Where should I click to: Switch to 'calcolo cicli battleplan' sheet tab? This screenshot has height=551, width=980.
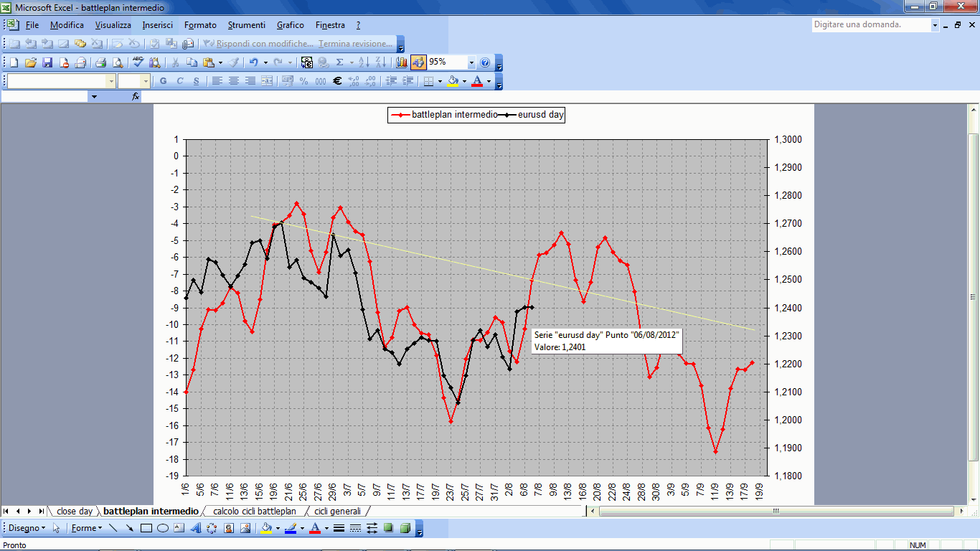point(255,512)
